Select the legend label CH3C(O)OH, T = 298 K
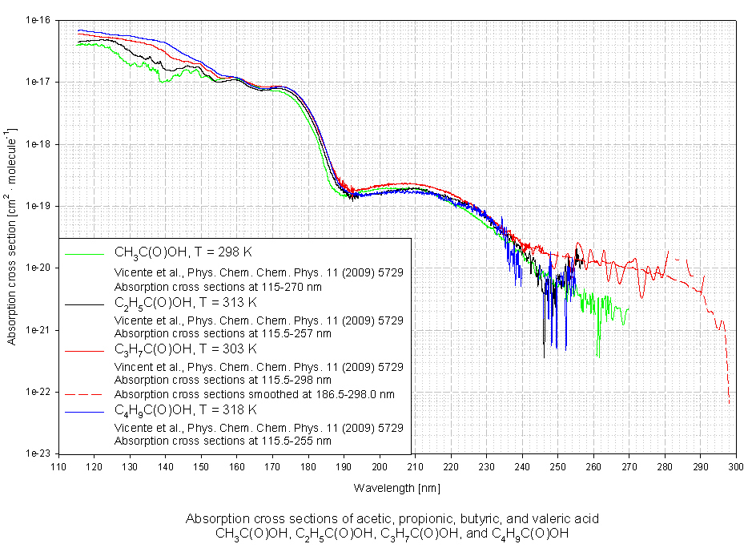Image resolution: width=756 pixels, height=548 pixels. (x=185, y=254)
